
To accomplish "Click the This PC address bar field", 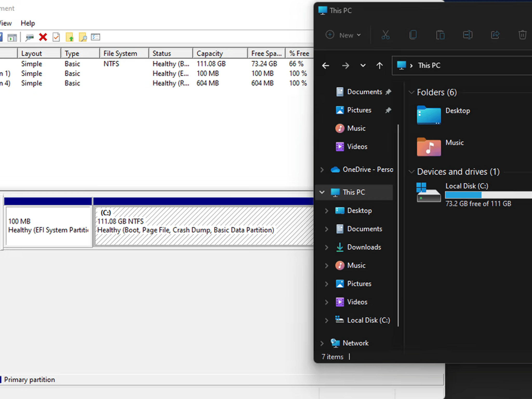I will (x=462, y=66).
